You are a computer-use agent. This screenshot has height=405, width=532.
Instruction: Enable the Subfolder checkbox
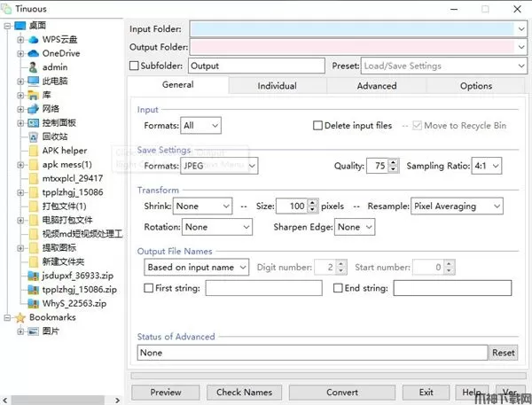coord(135,66)
